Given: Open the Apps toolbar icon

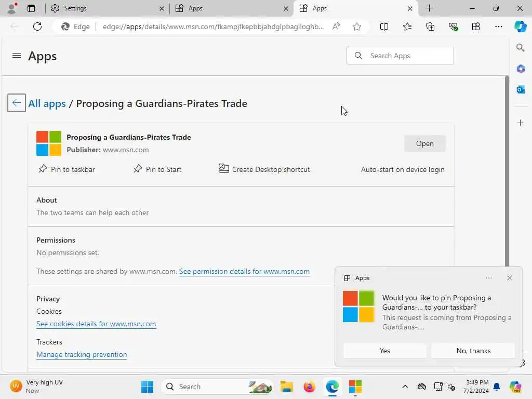Looking at the screenshot, I should pyautogui.click(x=476, y=26).
